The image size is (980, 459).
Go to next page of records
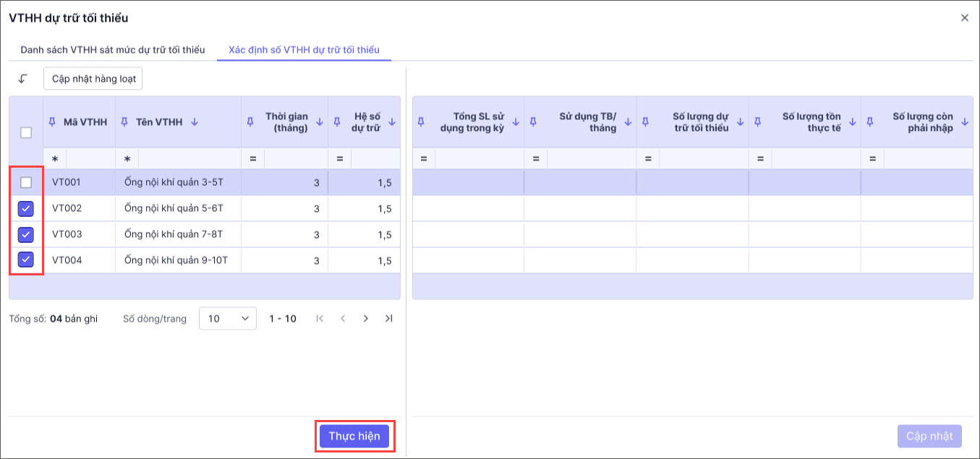pos(366,318)
